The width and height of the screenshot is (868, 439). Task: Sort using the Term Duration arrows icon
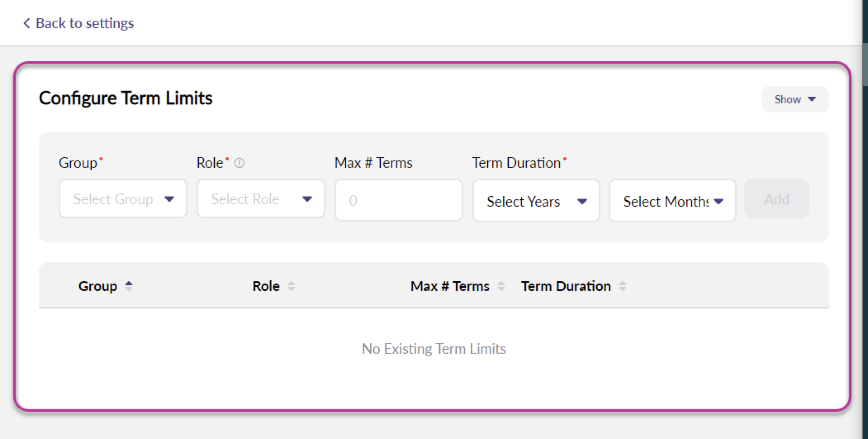(623, 286)
